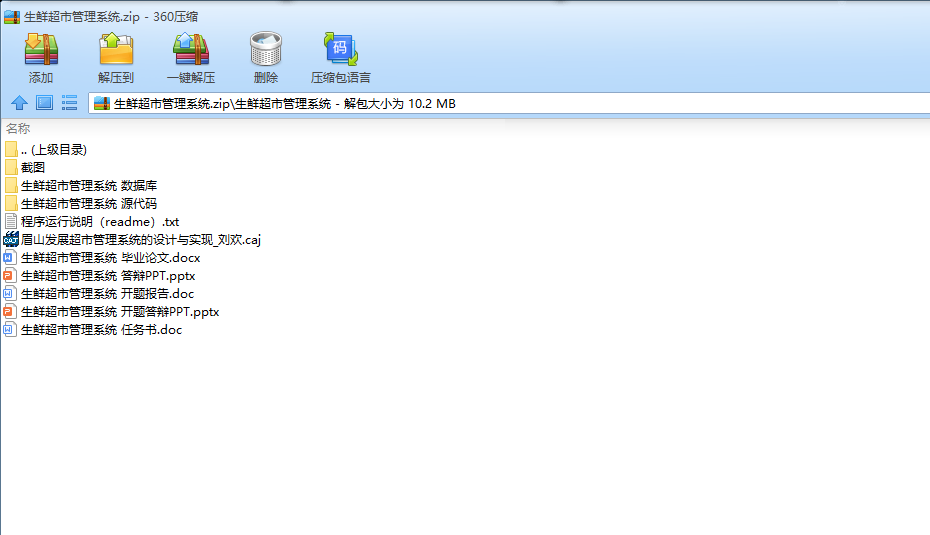Click the 添加 (Add) toolbar icon

tap(41, 49)
